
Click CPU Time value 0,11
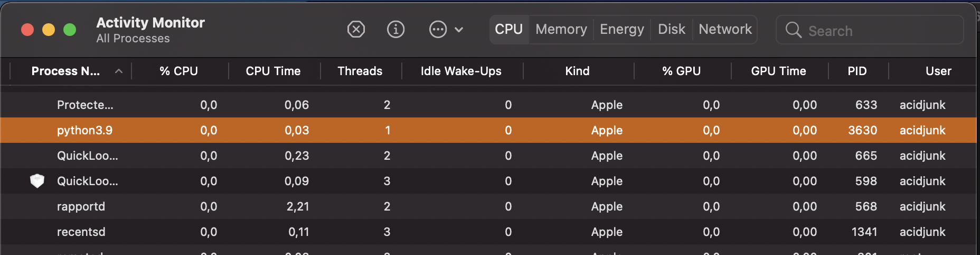pos(299,232)
